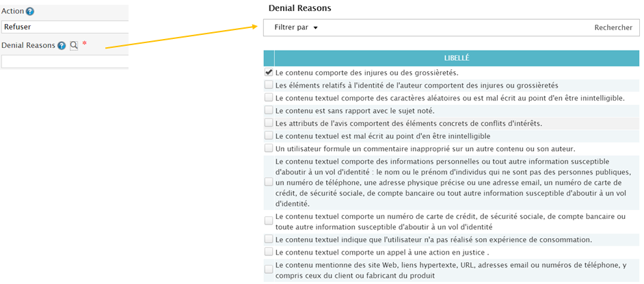The height and width of the screenshot is (284, 644).
Task: Select the "numéro de carte de crédit" reason checkbox
Action: (269, 221)
